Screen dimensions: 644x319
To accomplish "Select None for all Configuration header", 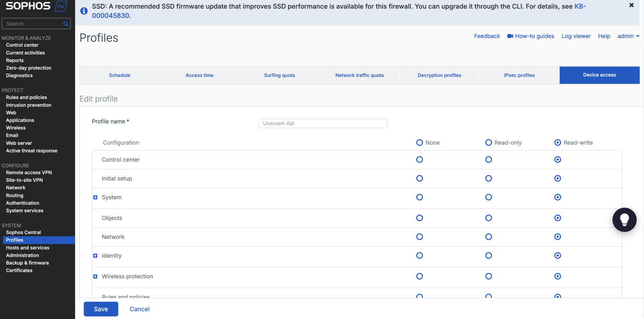I will point(419,142).
